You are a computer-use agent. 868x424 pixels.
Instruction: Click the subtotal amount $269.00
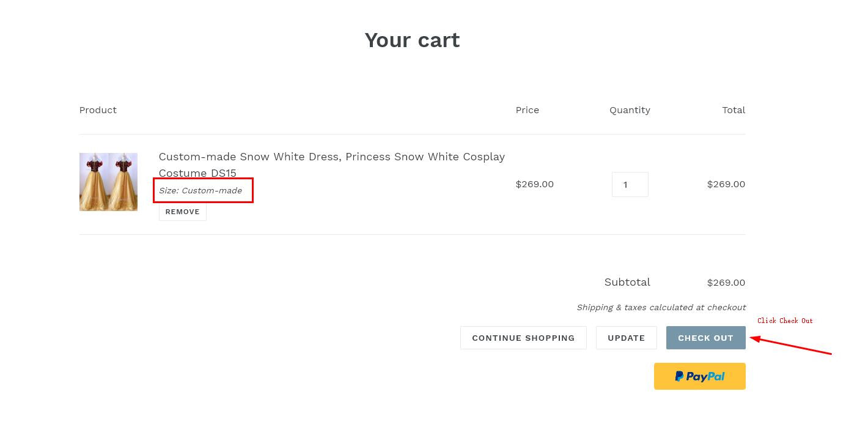click(x=726, y=283)
